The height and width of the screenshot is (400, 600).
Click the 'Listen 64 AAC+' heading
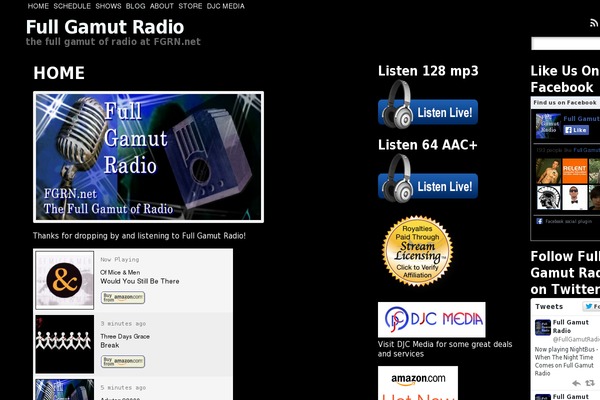tap(427, 145)
